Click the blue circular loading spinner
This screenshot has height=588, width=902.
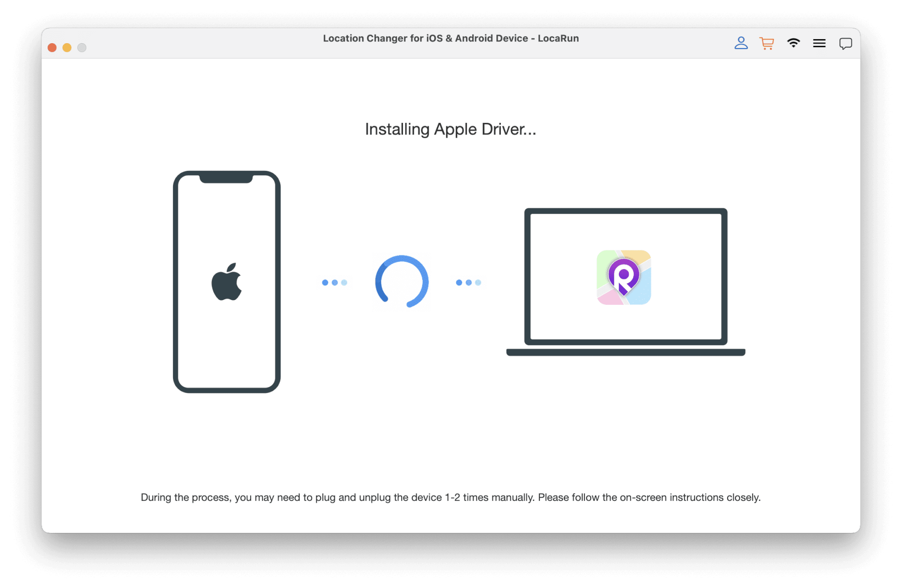[401, 282]
